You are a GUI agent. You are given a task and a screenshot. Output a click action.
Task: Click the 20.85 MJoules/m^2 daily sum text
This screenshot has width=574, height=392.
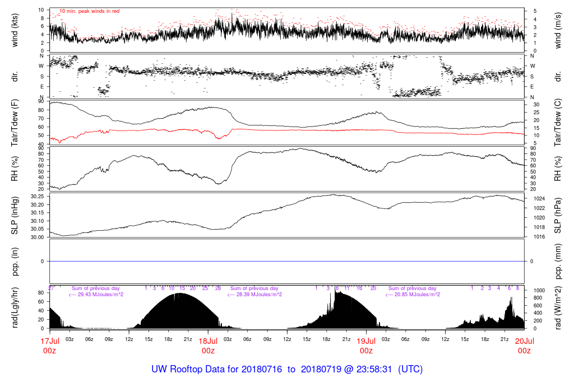coord(413,295)
